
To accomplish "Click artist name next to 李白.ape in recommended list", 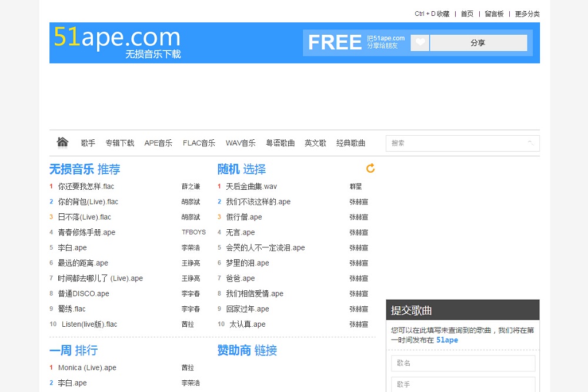I will click(191, 248).
